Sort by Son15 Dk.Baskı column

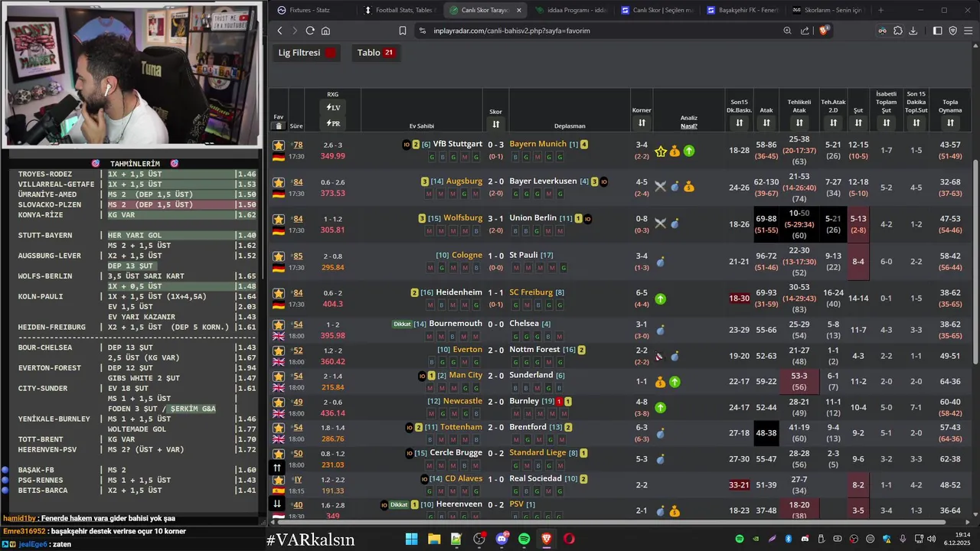[x=739, y=122]
